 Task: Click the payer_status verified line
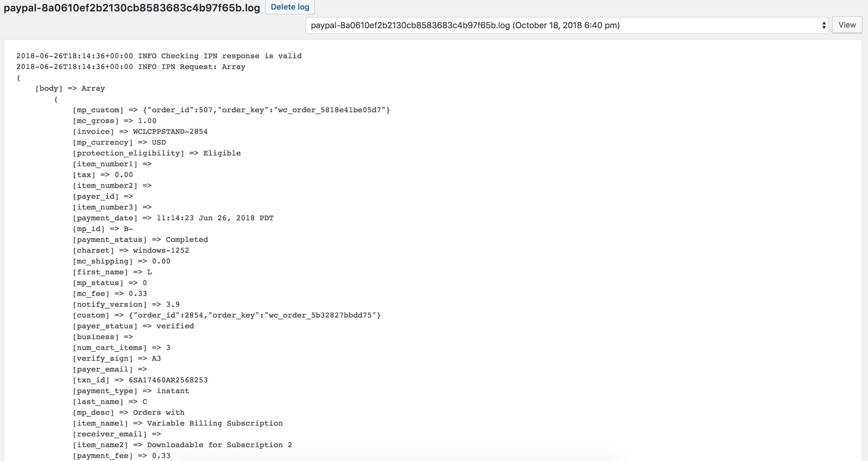click(133, 326)
